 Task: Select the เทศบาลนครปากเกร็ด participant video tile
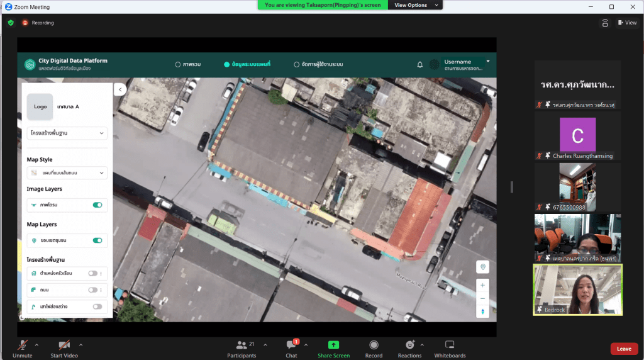[x=577, y=238]
